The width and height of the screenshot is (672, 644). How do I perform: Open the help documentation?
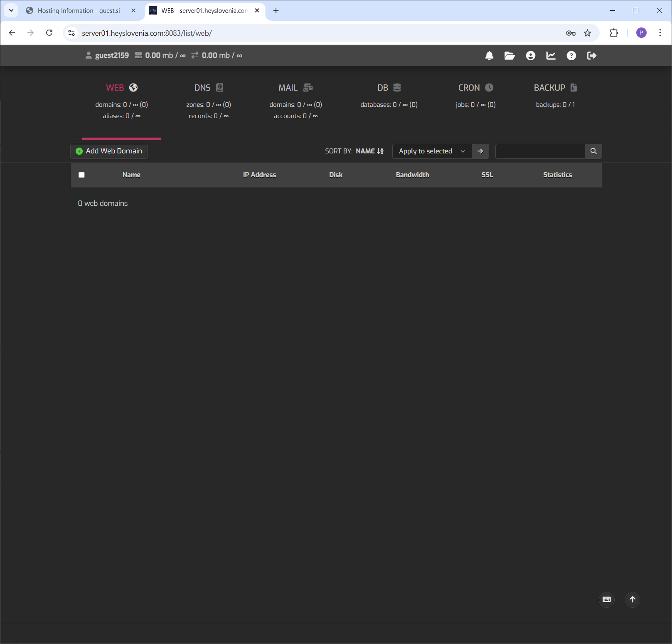coord(571,55)
